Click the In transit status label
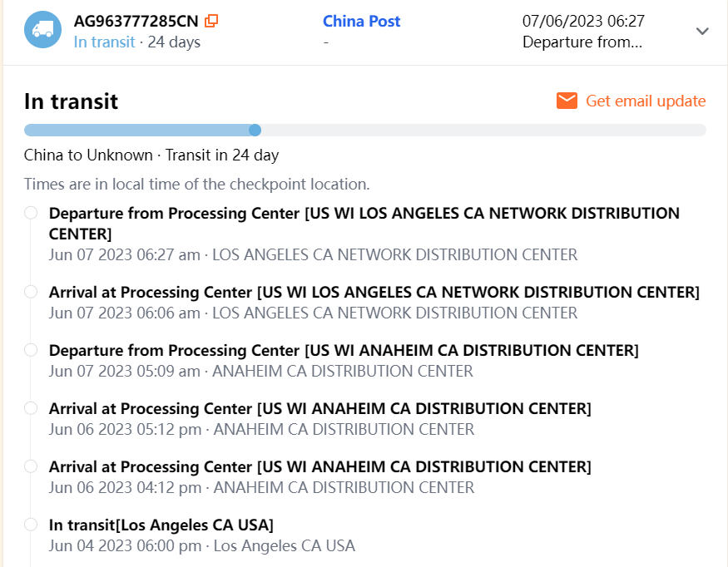The width and height of the screenshot is (728, 567). coord(104,42)
